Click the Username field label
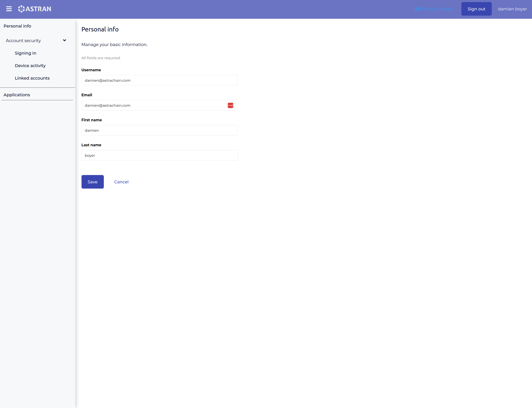The height and width of the screenshot is (408, 532). [91, 70]
